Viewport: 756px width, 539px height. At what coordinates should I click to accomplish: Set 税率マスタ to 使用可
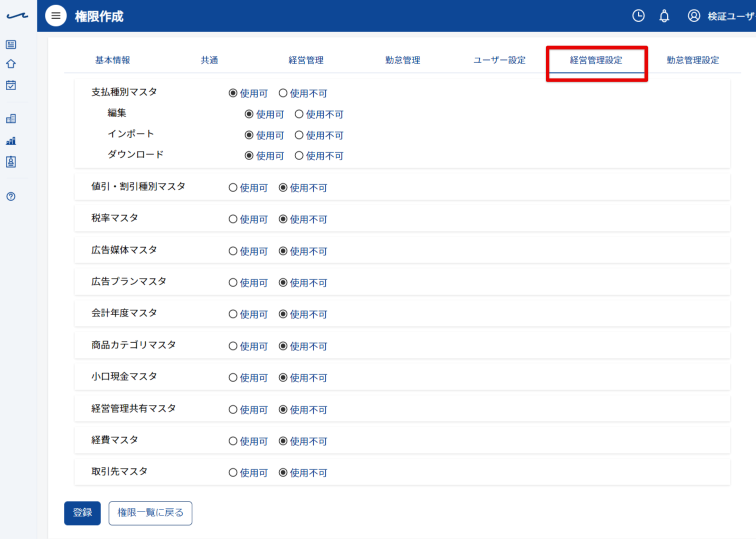[233, 219]
